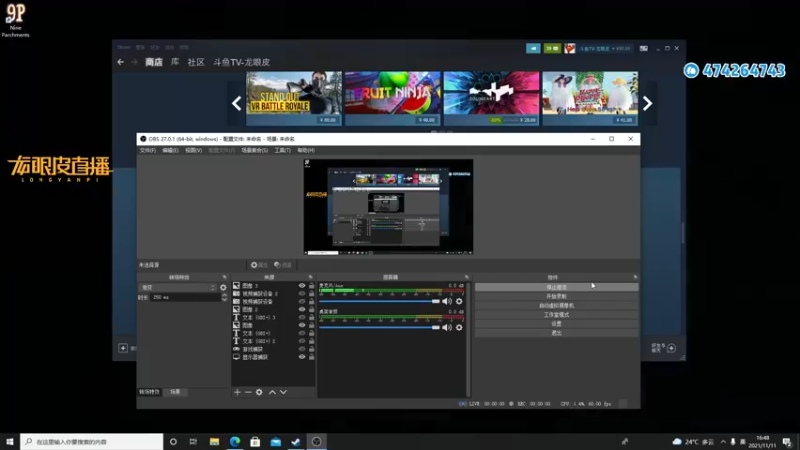The height and width of the screenshot is (450, 800).
Task: Click the transition duration field 250 ms
Action: coord(186,297)
